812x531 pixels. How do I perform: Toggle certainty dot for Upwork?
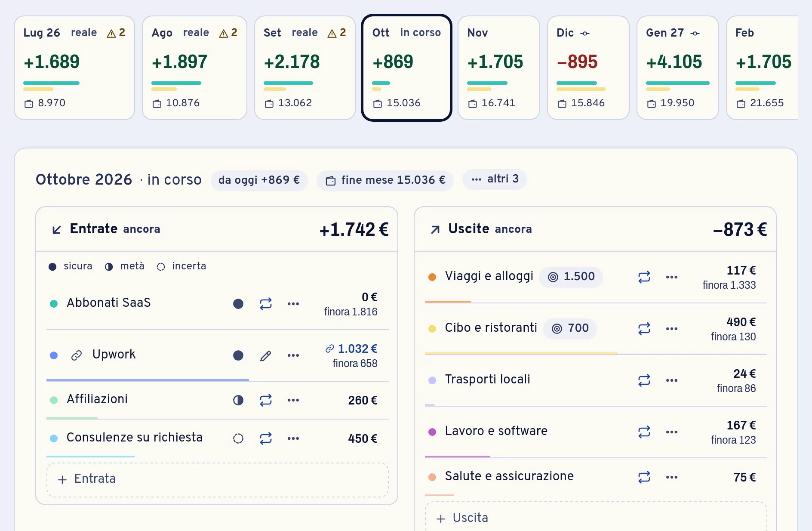(x=238, y=355)
